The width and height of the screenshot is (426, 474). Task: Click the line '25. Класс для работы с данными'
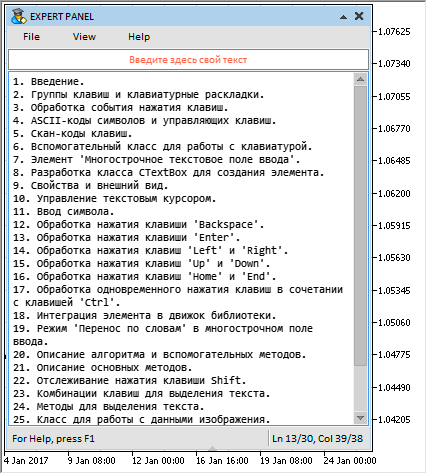(141, 419)
